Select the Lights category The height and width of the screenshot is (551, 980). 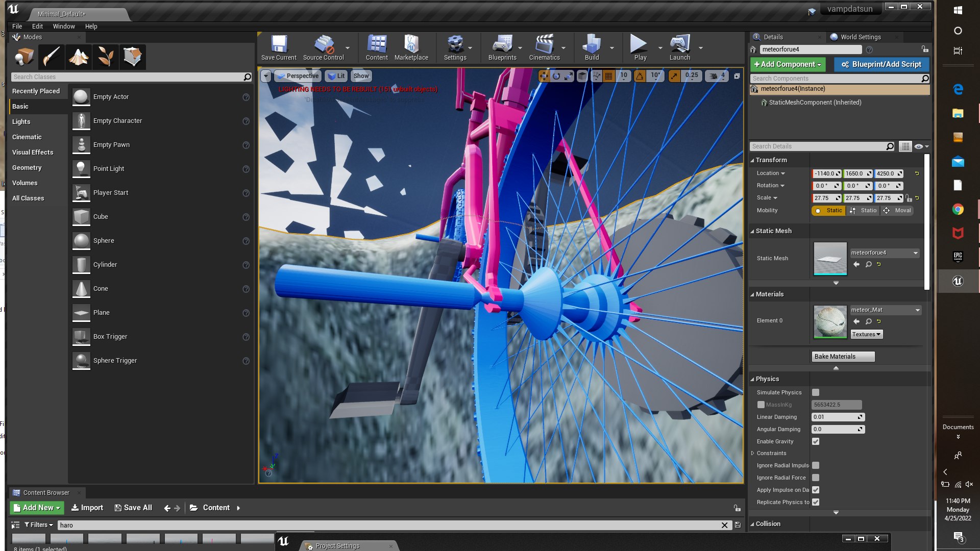21,121
